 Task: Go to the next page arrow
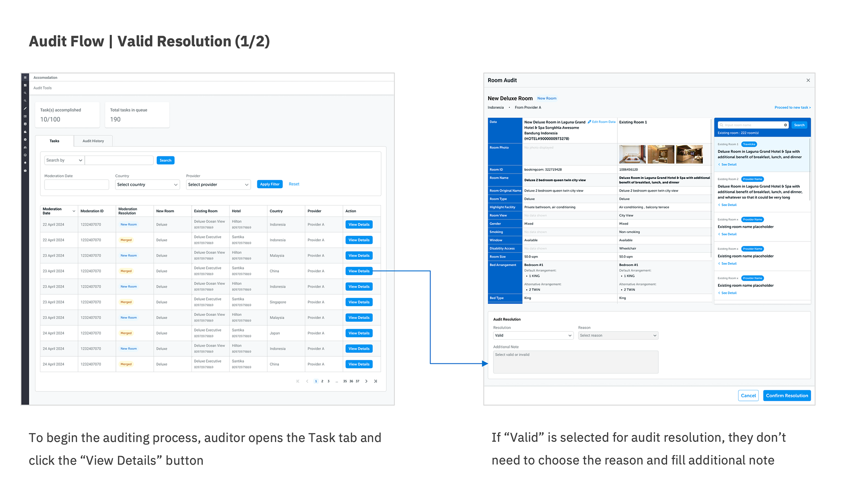366,381
